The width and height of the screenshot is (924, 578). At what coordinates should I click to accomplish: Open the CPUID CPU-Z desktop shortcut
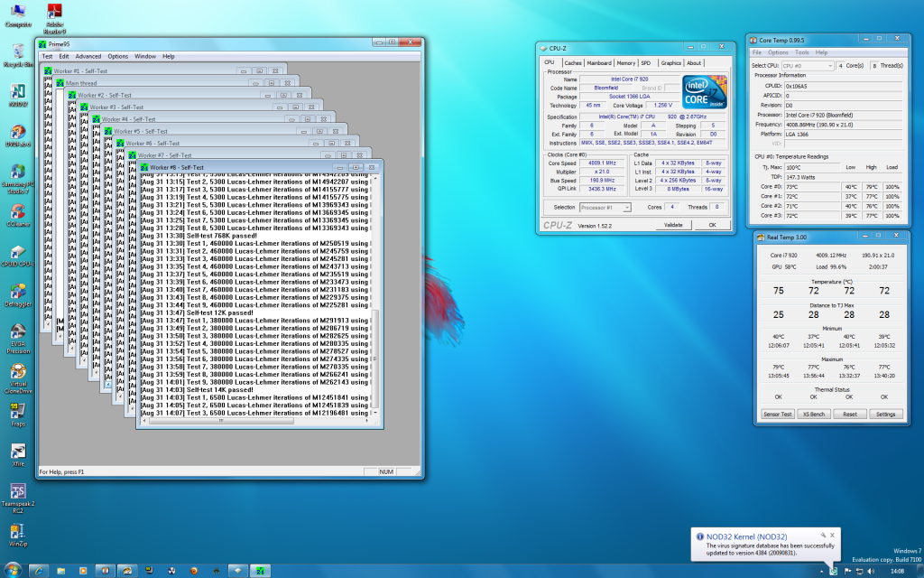pyautogui.click(x=18, y=256)
